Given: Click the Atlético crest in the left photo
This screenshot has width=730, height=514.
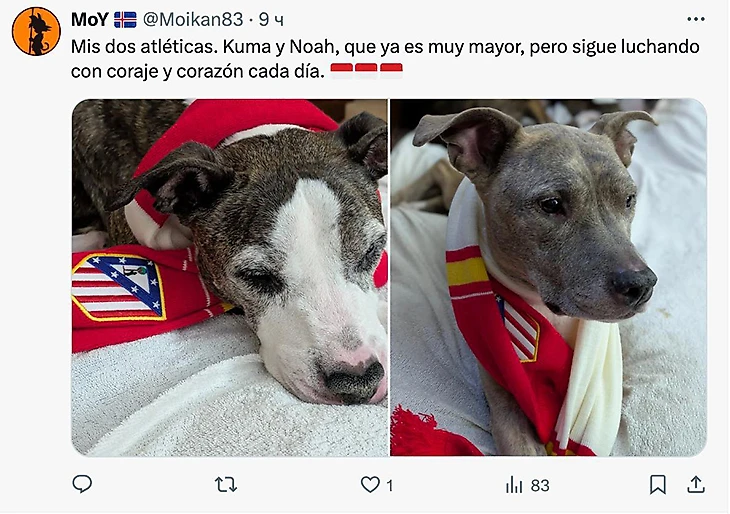Looking at the screenshot, I should pyautogui.click(x=119, y=287).
